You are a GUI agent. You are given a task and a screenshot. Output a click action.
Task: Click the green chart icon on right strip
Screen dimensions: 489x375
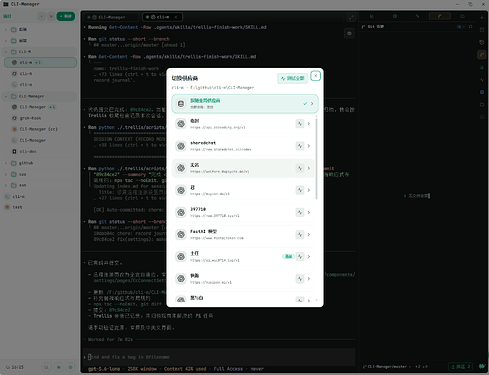pyautogui.click(x=482, y=67)
